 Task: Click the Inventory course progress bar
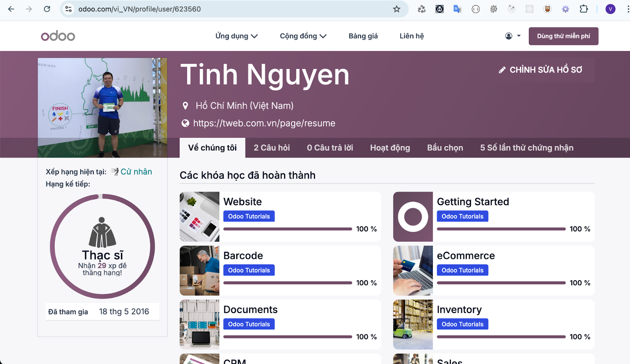click(x=501, y=336)
